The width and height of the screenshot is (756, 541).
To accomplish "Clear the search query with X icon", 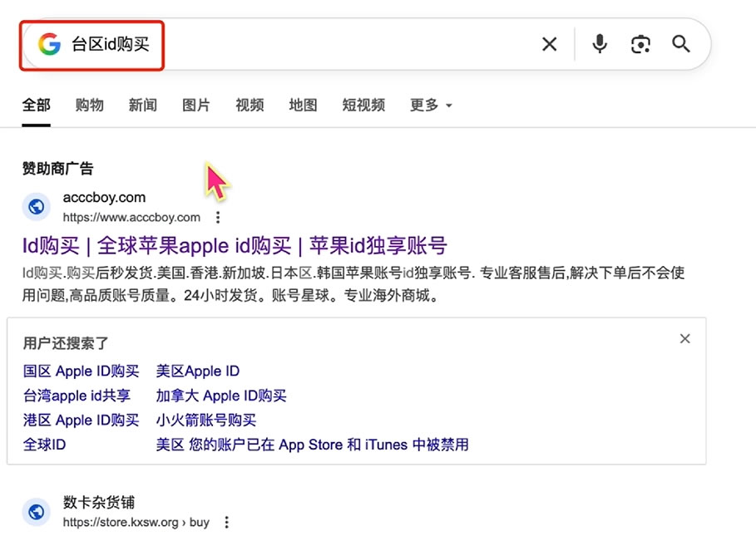I will pos(550,44).
